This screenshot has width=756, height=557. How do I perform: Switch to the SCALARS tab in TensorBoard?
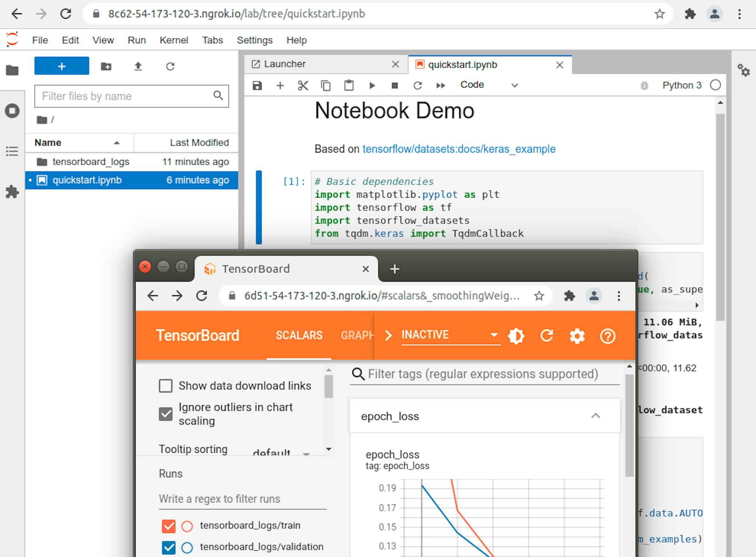pos(299,335)
